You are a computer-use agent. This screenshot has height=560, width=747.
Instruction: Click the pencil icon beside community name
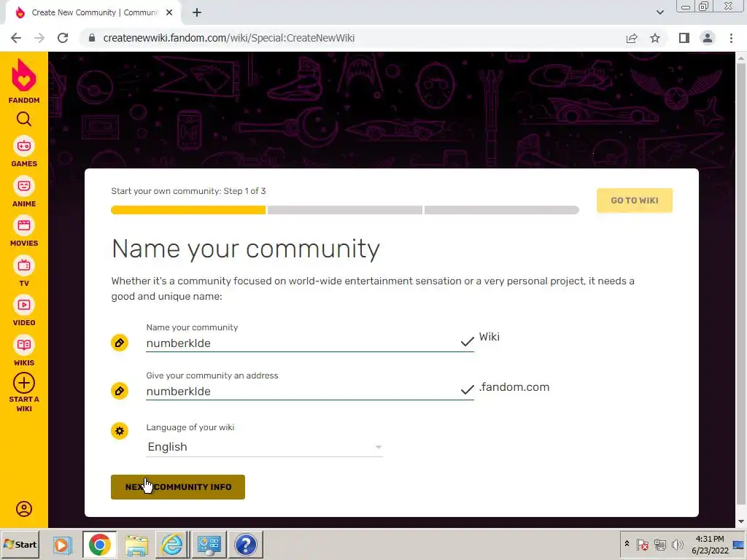120,343
